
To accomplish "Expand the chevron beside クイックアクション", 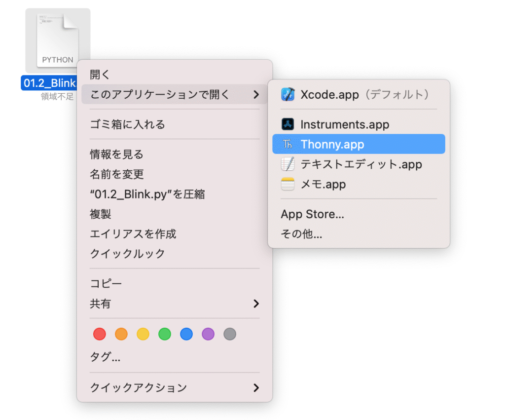I will coord(256,387).
